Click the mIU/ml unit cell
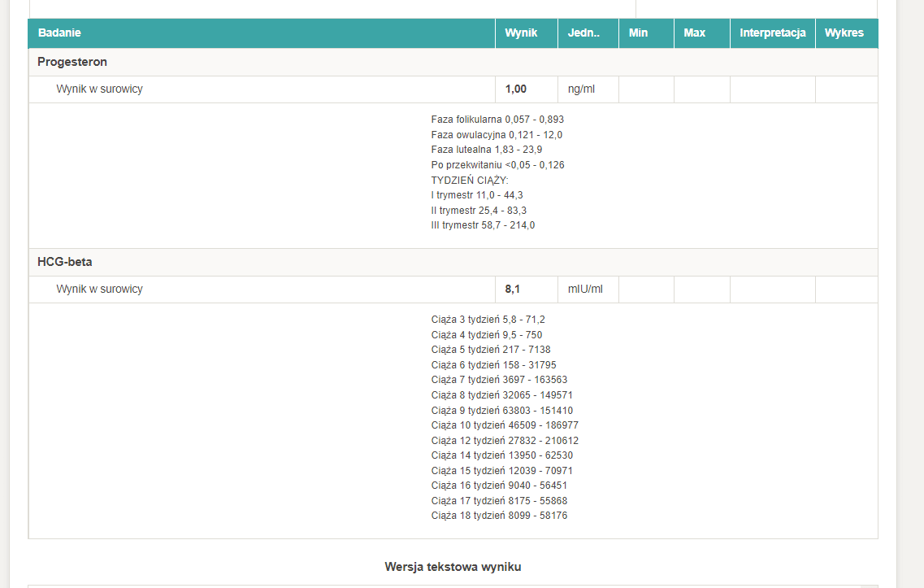The image size is (924, 588). (x=586, y=290)
